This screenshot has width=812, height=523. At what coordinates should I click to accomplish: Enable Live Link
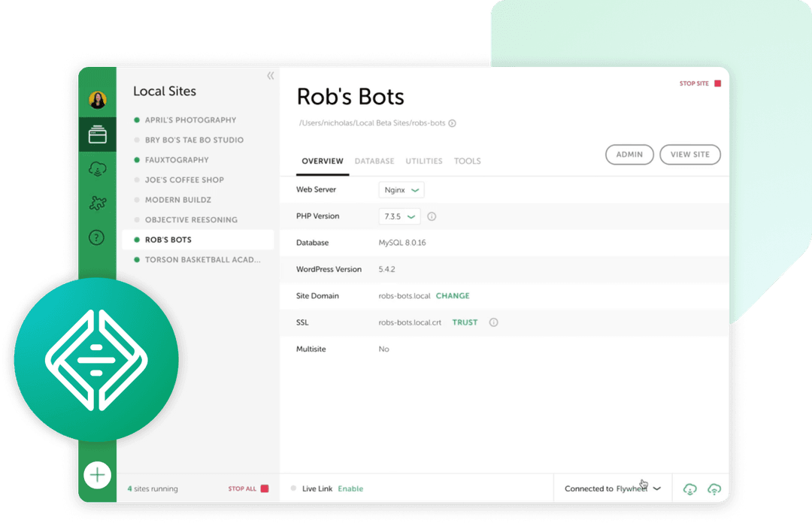(350, 488)
